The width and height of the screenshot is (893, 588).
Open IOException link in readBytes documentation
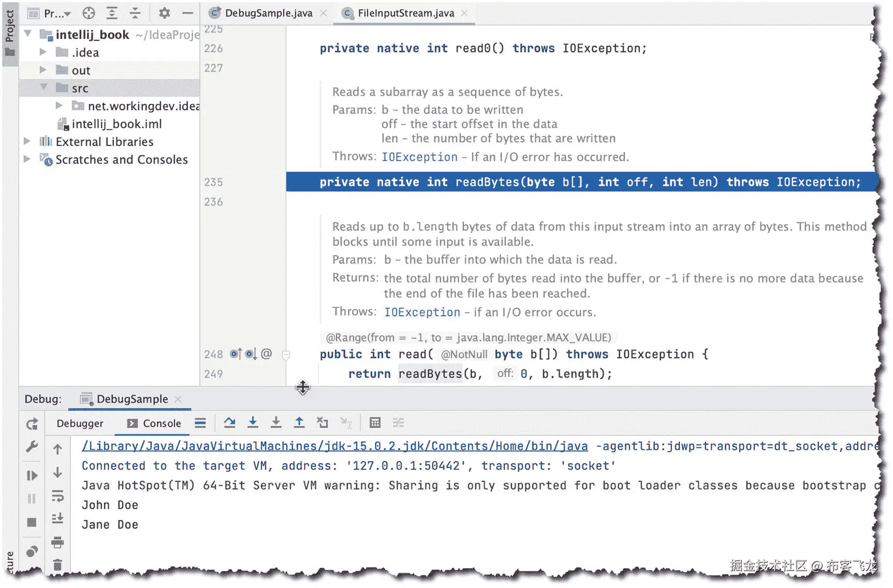tap(419, 157)
